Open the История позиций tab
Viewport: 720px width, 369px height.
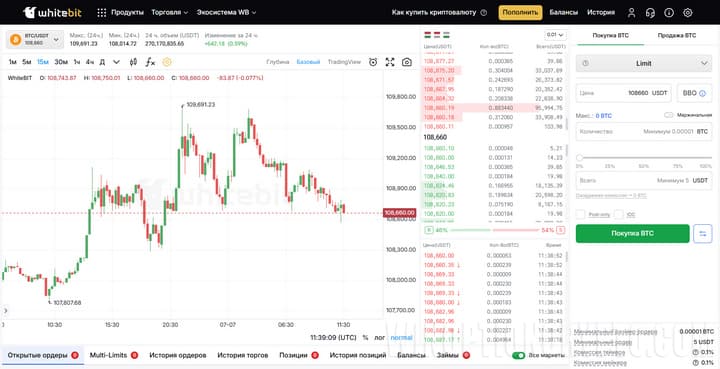(x=358, y=355)
